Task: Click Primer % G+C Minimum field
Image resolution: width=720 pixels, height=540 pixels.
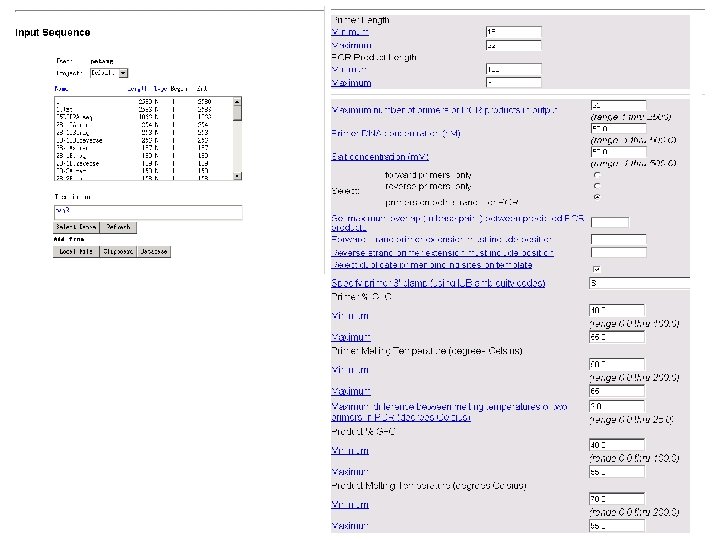Action: click(617, 310)
